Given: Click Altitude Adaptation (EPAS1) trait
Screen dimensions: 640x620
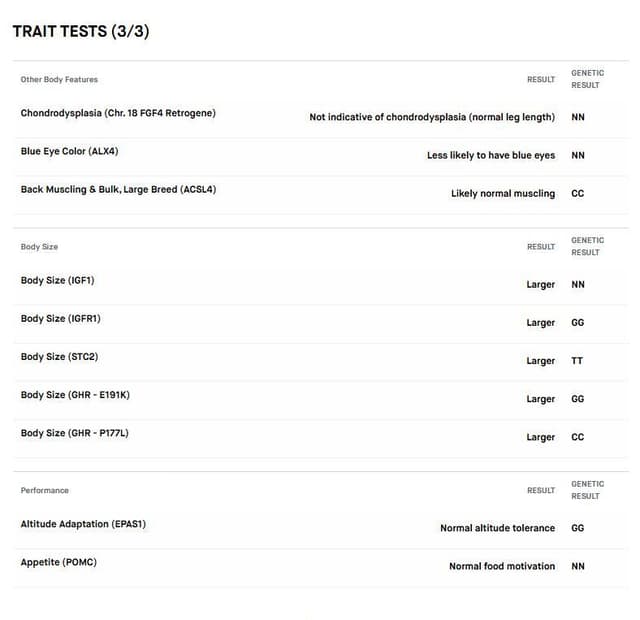Looking at the screenshot, I should coord(83,524).
